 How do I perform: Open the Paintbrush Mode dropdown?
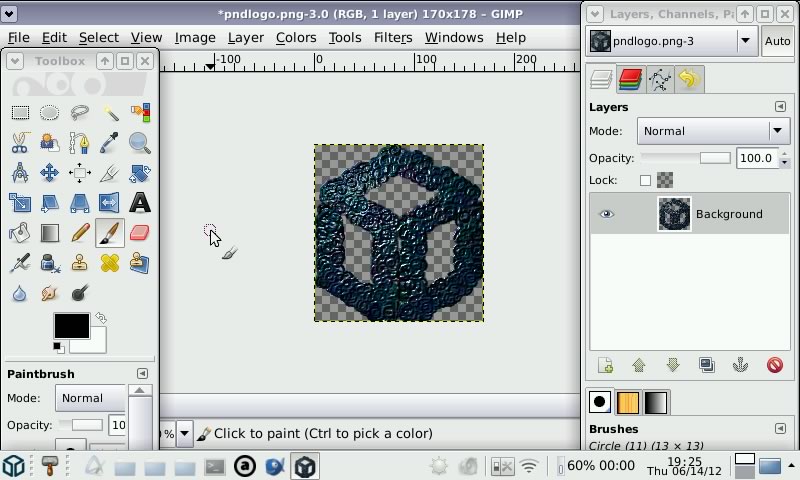(90, 398)
